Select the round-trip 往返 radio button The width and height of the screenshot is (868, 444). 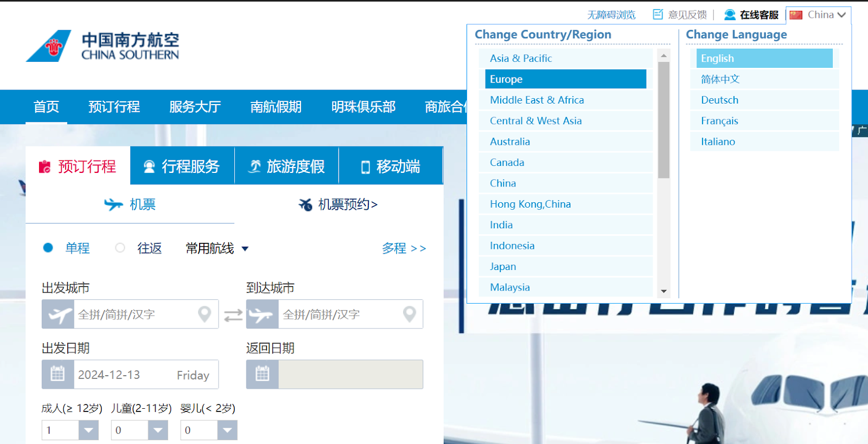coord(120,248)
